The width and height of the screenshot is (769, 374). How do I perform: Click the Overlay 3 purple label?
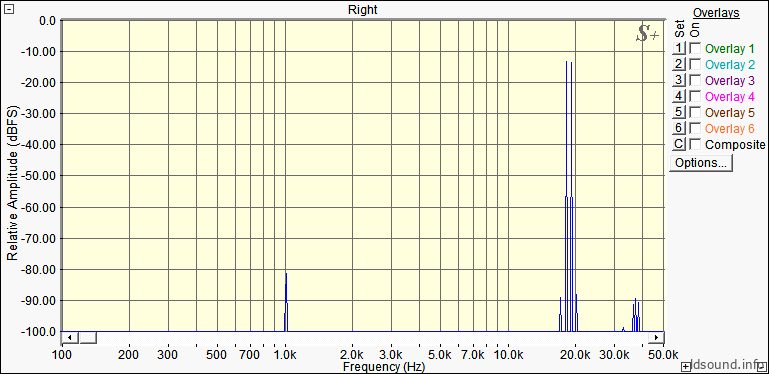click(x=730, y=80)
